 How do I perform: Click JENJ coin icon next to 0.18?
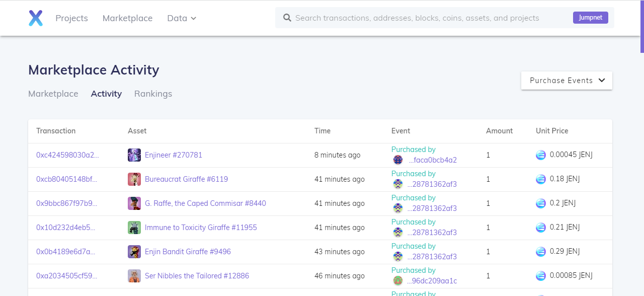coord(541,179)
